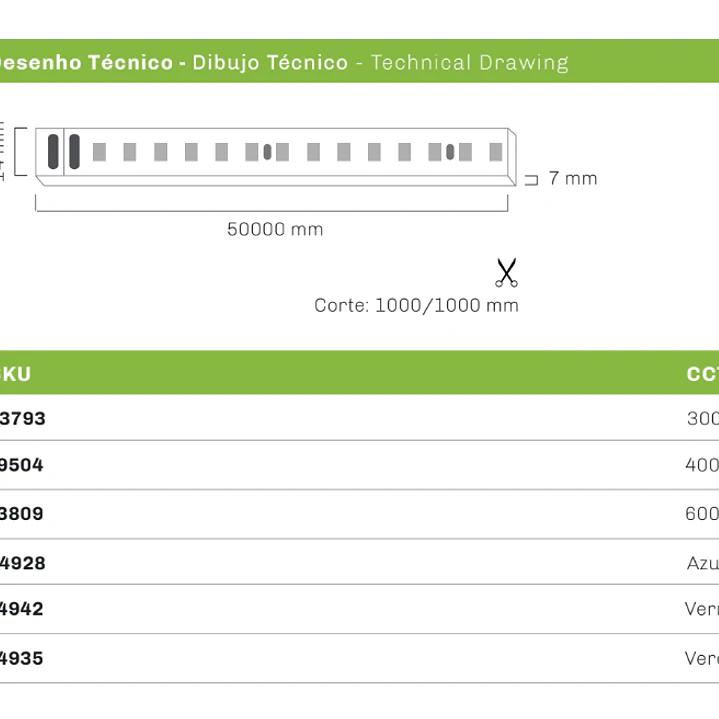Select SKU row ending 4935

[x=360, y=658]
